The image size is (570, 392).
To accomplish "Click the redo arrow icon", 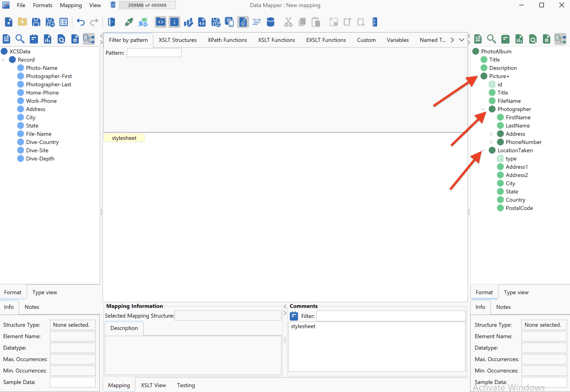I will [94, 22].
